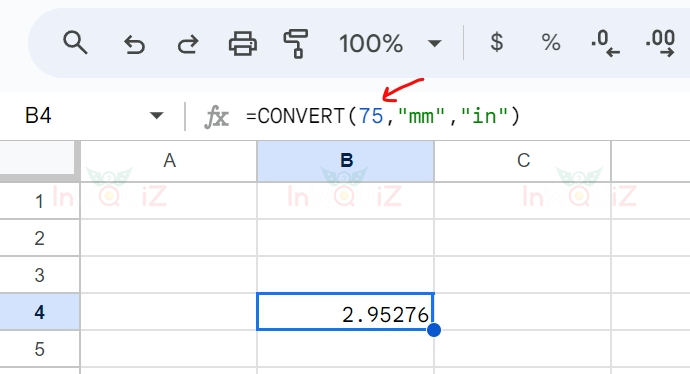Select column C header
The height and width of the screenshot is (374, 690).
click(523, 161)
